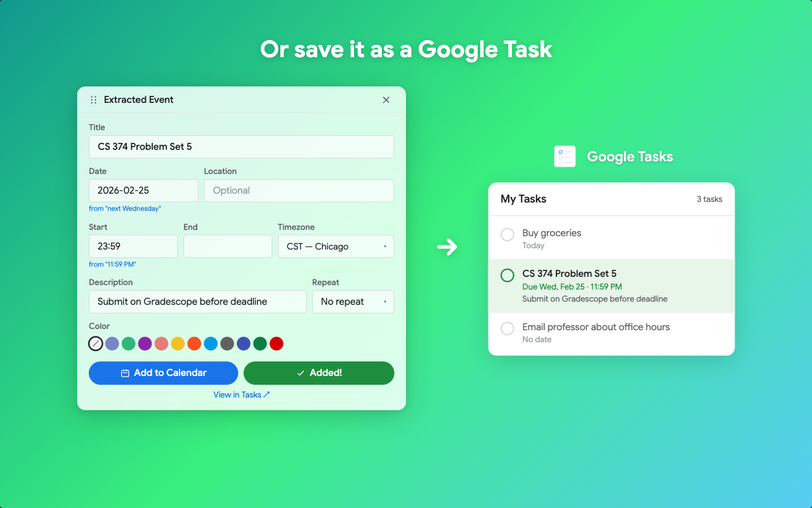The height and width of the screenshot is (508, 812).
Task: Select the gray graphite color swatch
Action: 227,344
